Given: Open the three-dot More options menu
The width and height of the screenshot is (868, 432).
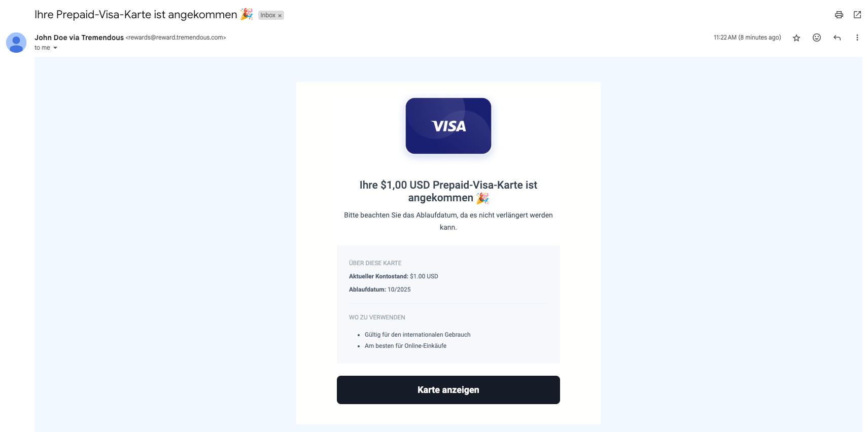Looking at the screenshot, I should tap(857, 38).
